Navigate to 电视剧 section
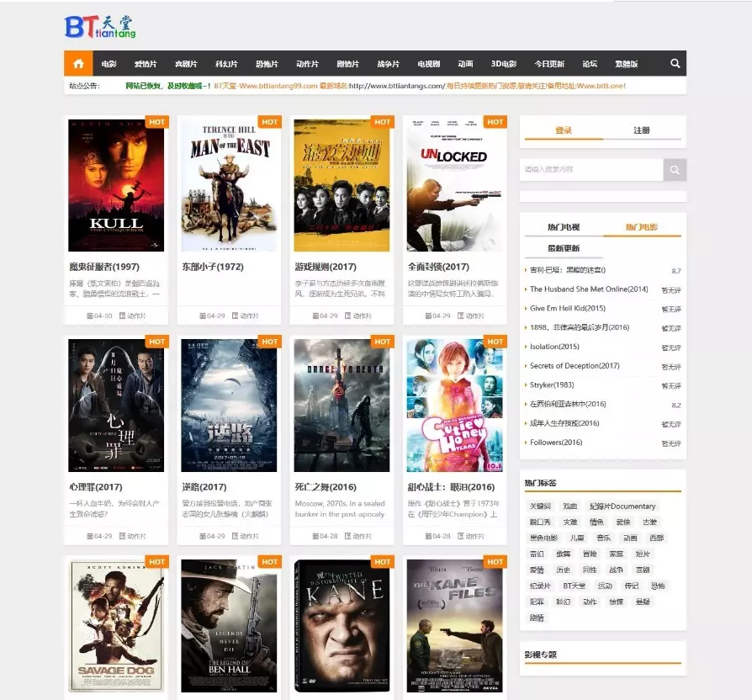Image resolution: width=752 pixels, height=700 pixels. pos(429,64)
